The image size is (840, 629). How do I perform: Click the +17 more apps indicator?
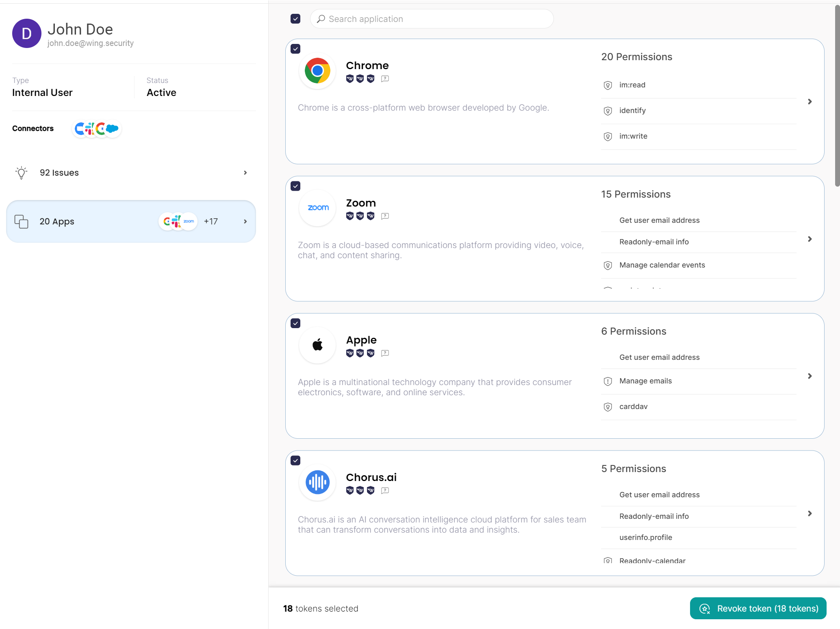(x=211, y=222)
